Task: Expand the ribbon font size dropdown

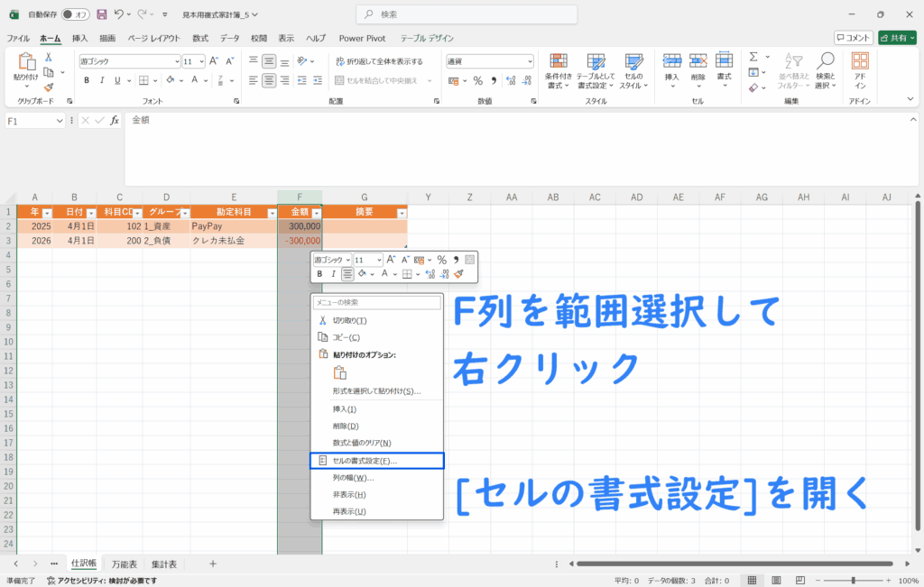Action: pyautogui.click(x=200, y=61)
